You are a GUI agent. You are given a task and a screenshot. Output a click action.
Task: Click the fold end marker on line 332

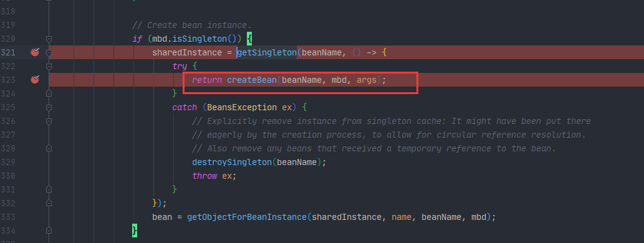coord(49,202)
